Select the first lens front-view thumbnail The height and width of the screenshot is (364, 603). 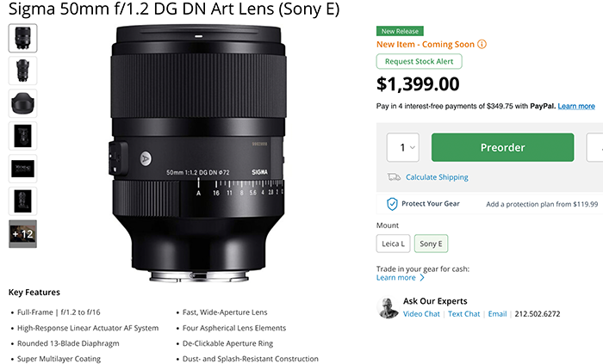[23, 38]
